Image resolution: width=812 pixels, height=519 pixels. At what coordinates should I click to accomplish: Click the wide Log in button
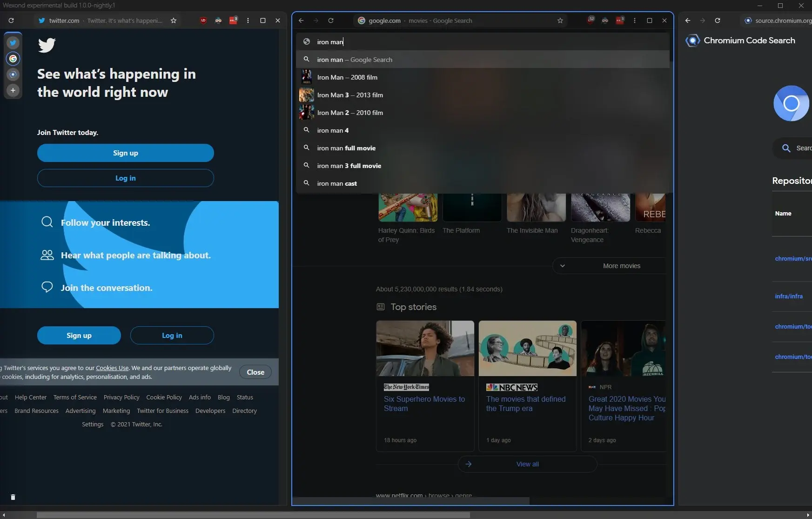[x=126, y=178]
